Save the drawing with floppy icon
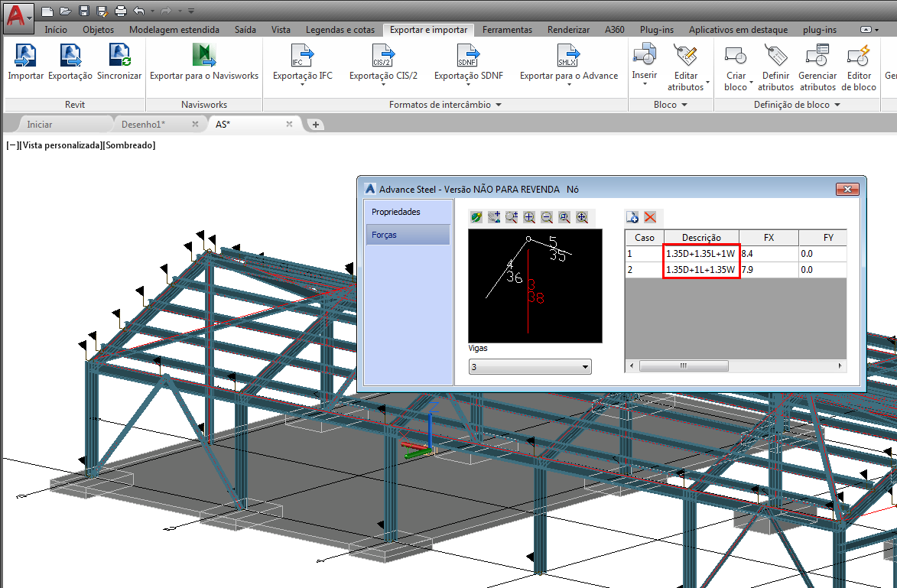This screenshot has height=588, width=897. (x=84, y=10)
